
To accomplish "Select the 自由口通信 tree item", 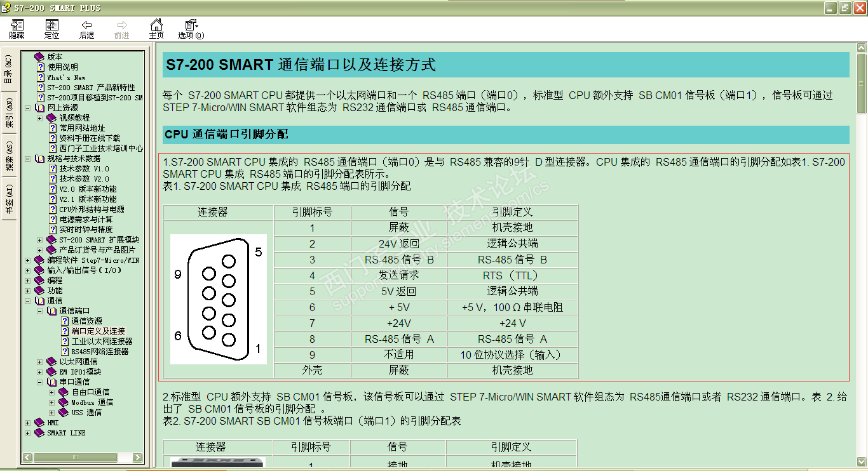I will [90, 392].
